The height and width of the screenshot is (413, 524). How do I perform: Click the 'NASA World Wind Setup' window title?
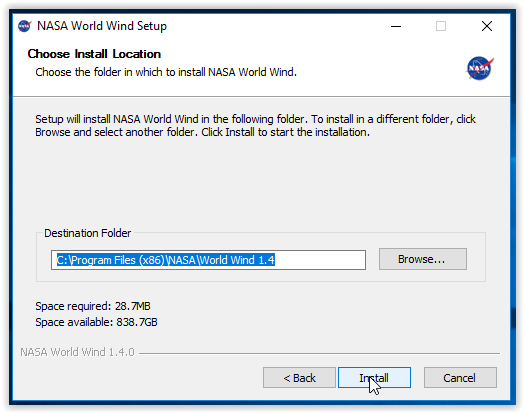(x=102, y=26)
